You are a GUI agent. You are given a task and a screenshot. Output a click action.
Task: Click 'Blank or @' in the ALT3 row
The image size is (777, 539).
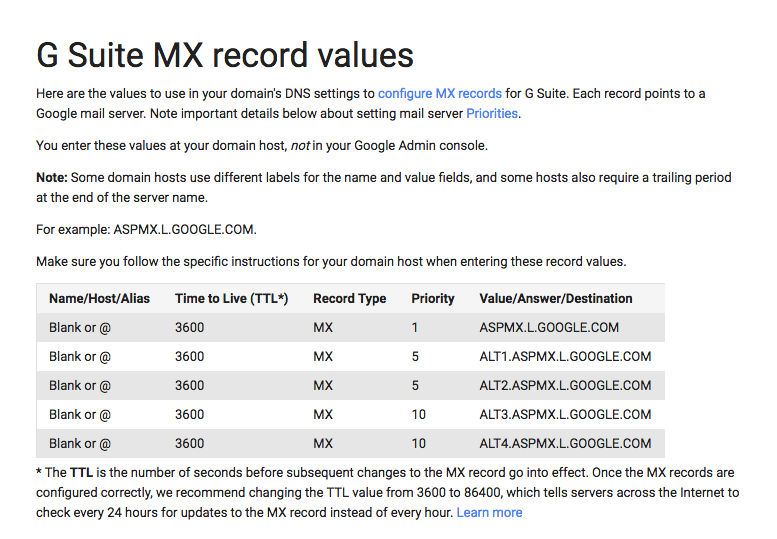[80, 415]
